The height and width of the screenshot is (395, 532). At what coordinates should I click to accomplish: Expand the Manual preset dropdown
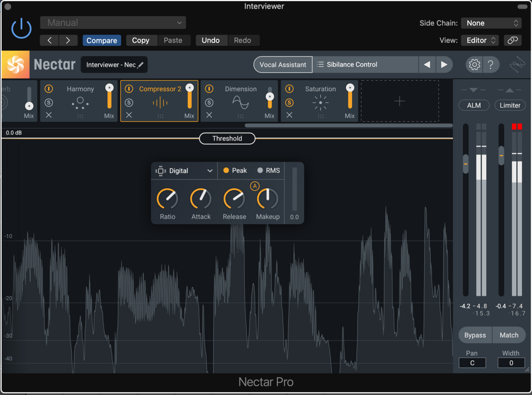coord(113,23)
